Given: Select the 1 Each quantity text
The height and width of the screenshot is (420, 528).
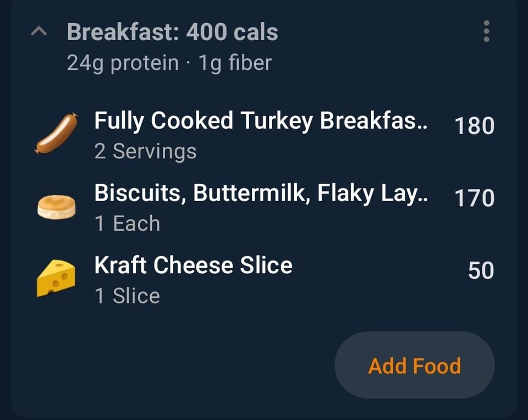Looking at the screenshot, I should click(127, 224).
